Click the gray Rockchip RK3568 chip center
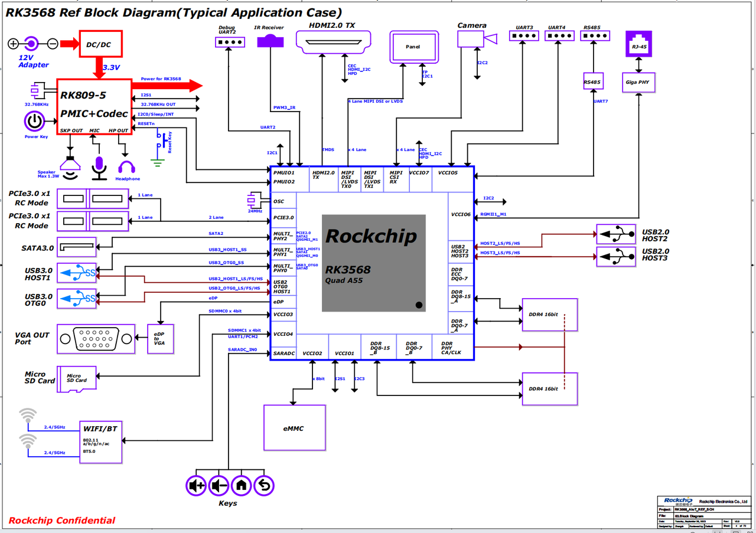The width and height of the screenshot is (756, 533). (373, 263)
